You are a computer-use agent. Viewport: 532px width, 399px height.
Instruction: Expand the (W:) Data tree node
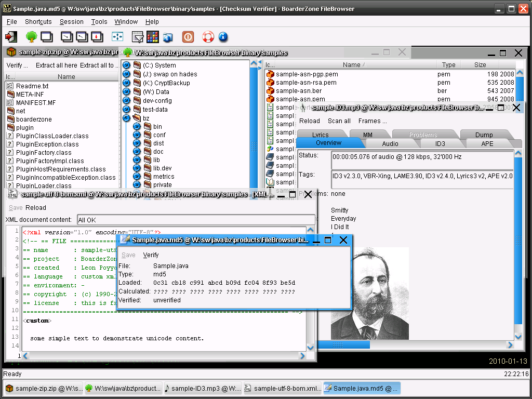127,91
